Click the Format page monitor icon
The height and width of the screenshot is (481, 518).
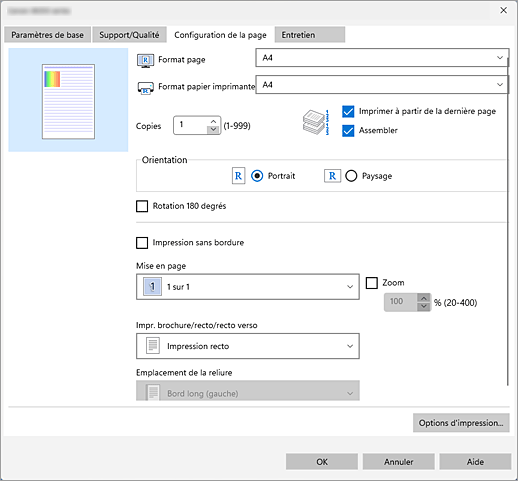pos(145,60)
